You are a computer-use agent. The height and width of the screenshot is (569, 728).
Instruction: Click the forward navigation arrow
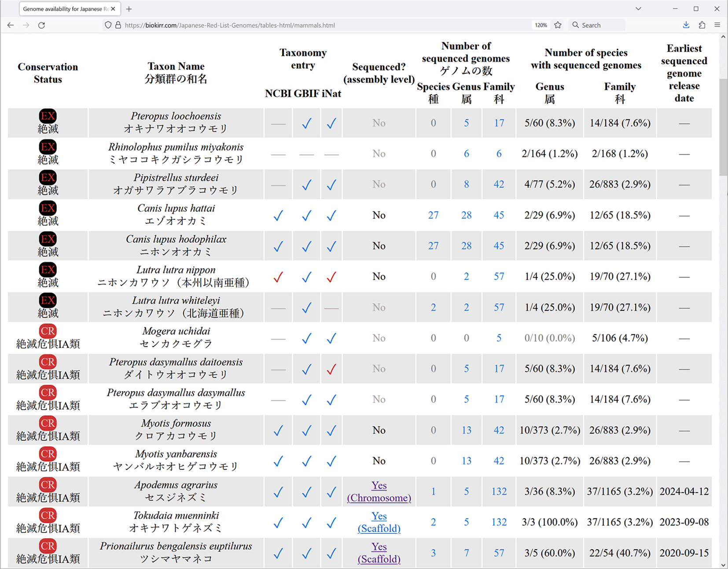pyautogui.click(x=26, y=25)
